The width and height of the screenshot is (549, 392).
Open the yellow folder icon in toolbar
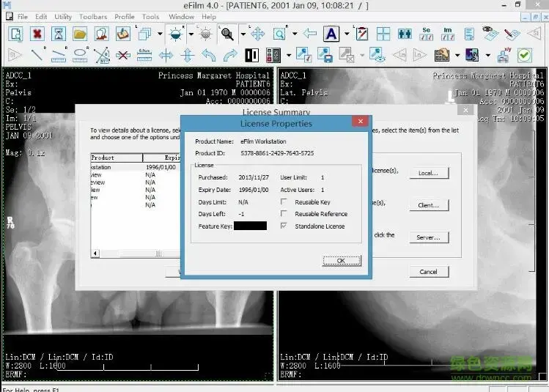pyautogui.click(x=80, y=34)
